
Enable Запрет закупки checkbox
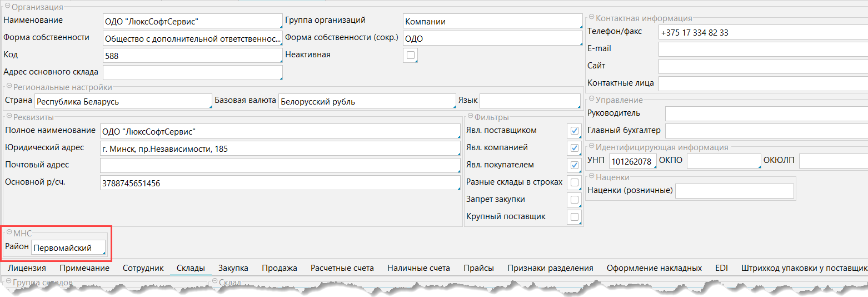[x=574, y=200]
